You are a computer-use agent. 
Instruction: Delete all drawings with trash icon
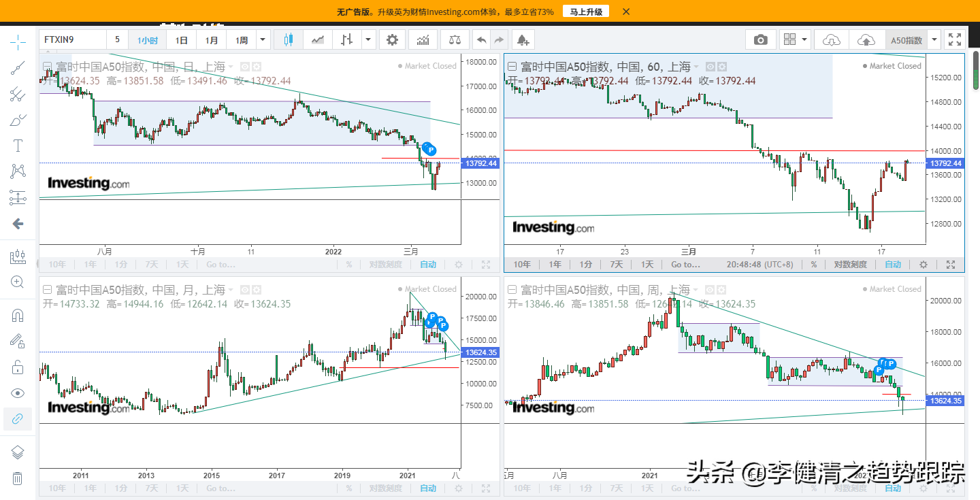click(18, 478)
